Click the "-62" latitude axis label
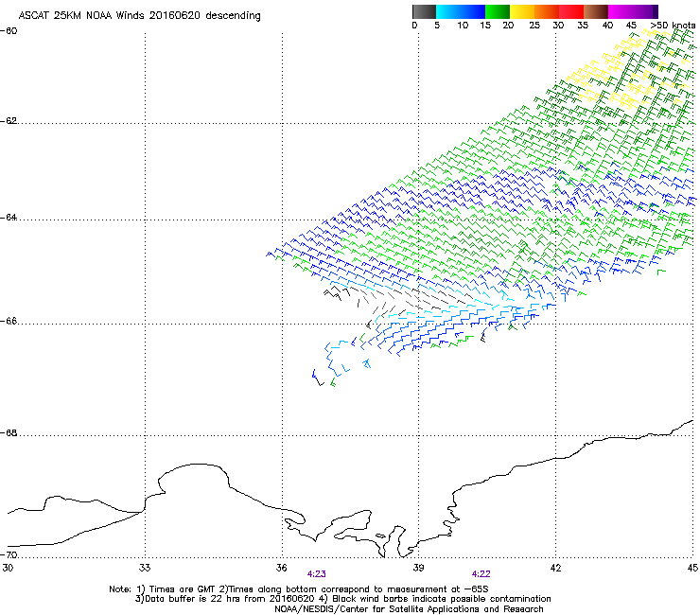 tap(9, 121)
